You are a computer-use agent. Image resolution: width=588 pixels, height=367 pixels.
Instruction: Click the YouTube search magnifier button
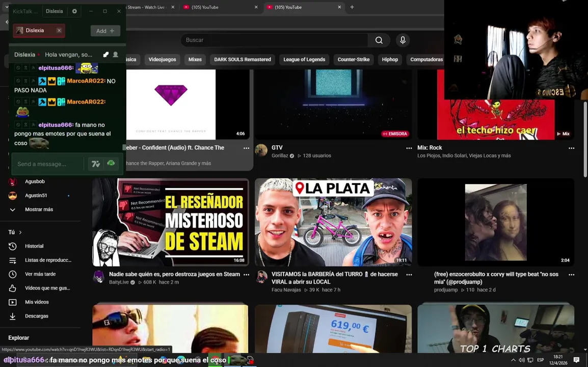[x=379, y=40]
